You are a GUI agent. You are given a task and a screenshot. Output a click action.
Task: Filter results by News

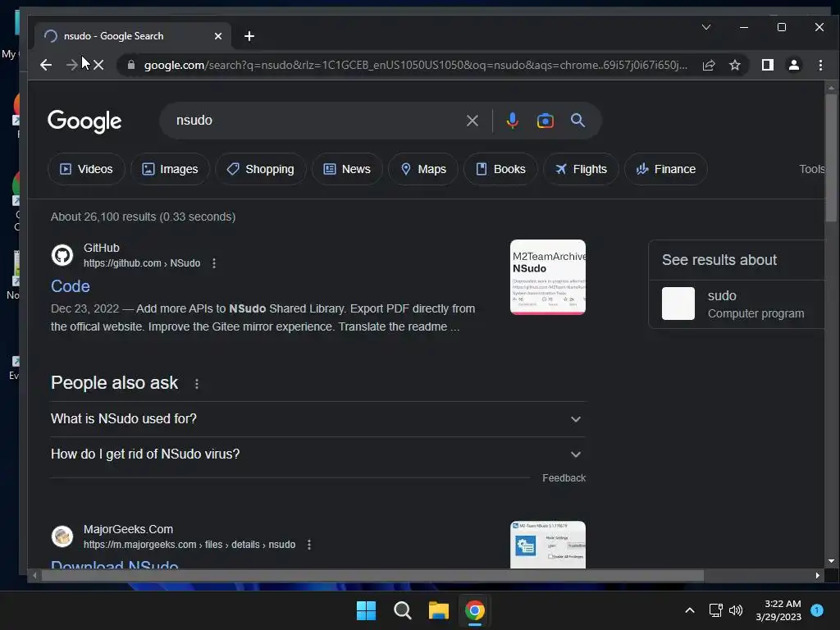click(x=347, y=169)
